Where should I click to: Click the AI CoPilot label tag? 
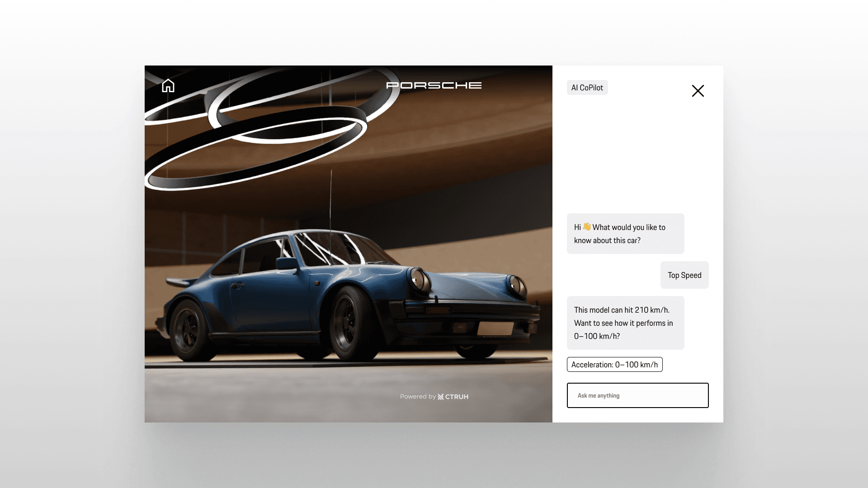[x=587, y=88]
